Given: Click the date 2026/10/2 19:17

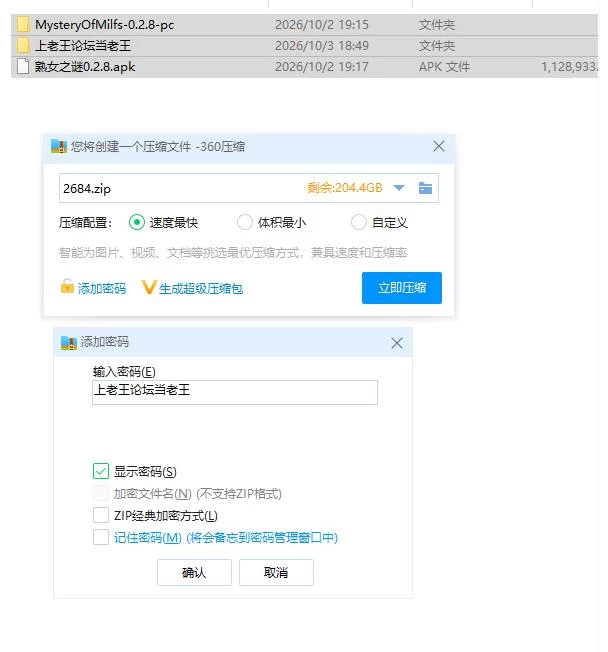Looking at the screenshot, I should (x=322, y=67).
